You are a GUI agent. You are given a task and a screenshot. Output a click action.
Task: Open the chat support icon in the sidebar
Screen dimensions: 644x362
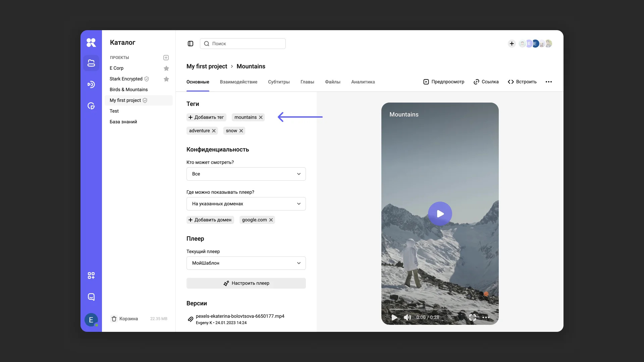point(91,297)
